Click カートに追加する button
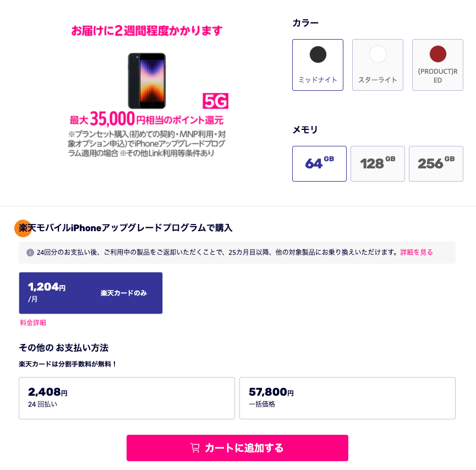The height and width of the screenshot is (470, 476). click(x=237, y=448)
